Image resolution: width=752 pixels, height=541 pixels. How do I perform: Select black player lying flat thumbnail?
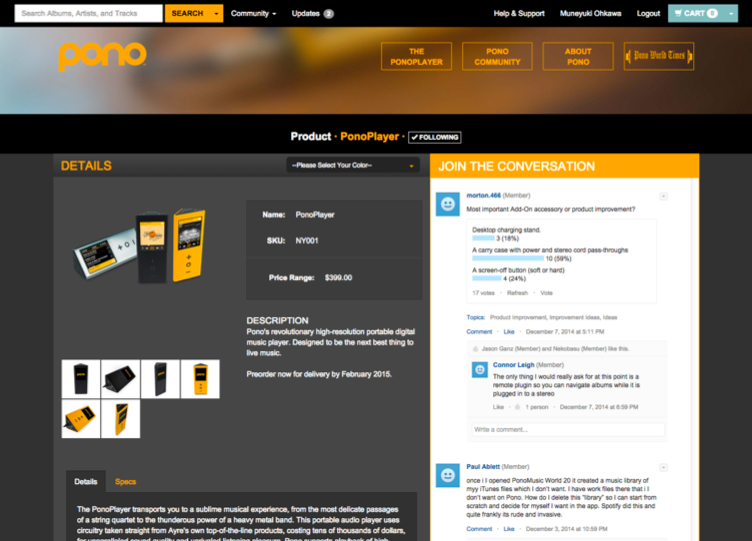(x=120, y=379)
